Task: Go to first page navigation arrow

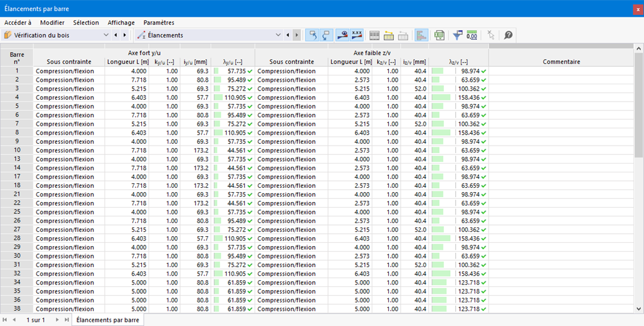Action: [x=5, y=320]
